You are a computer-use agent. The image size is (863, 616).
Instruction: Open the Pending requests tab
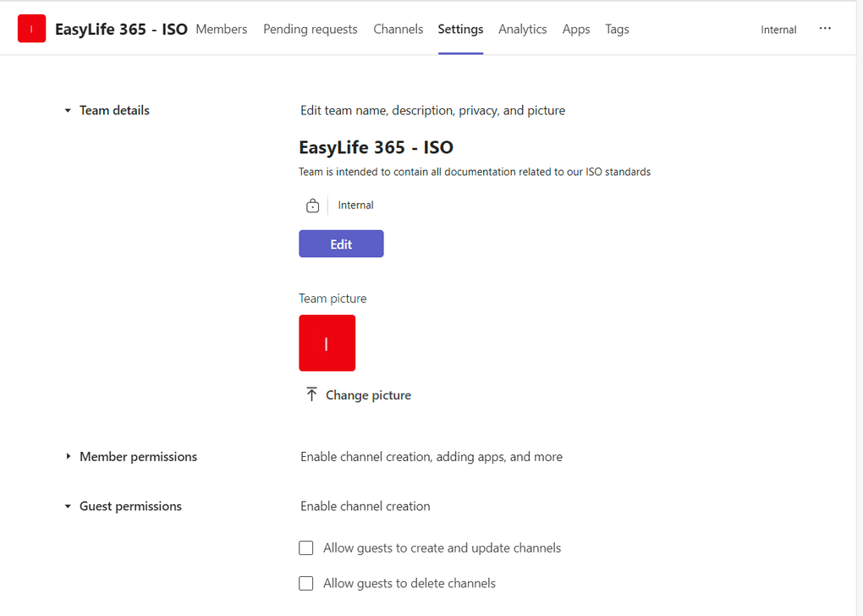coord(310,29)
